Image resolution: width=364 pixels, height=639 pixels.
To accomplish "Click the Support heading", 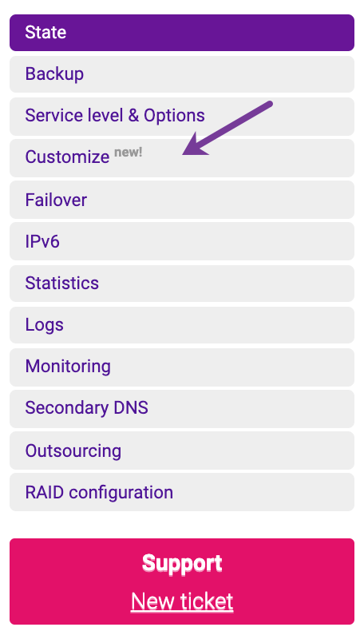I will (182, 564).
